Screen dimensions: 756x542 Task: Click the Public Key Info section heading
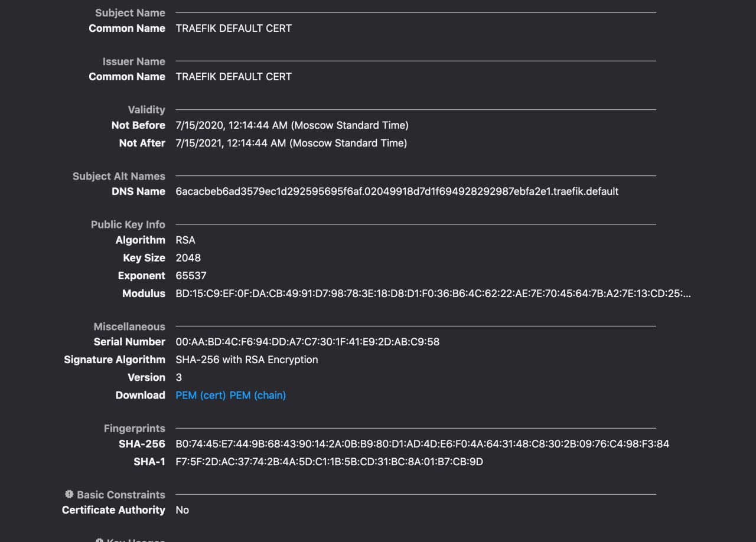point(128,224)
